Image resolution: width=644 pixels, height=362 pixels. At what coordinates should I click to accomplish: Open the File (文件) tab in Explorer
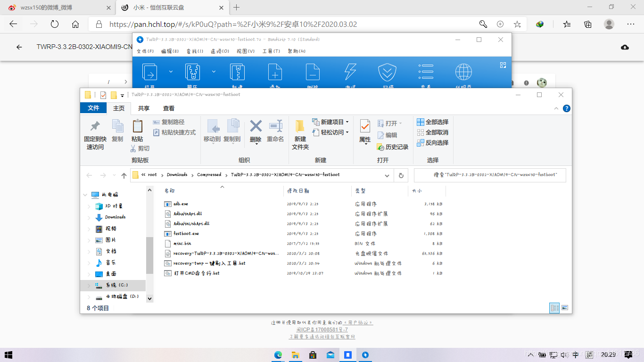[x=93, y=108]
